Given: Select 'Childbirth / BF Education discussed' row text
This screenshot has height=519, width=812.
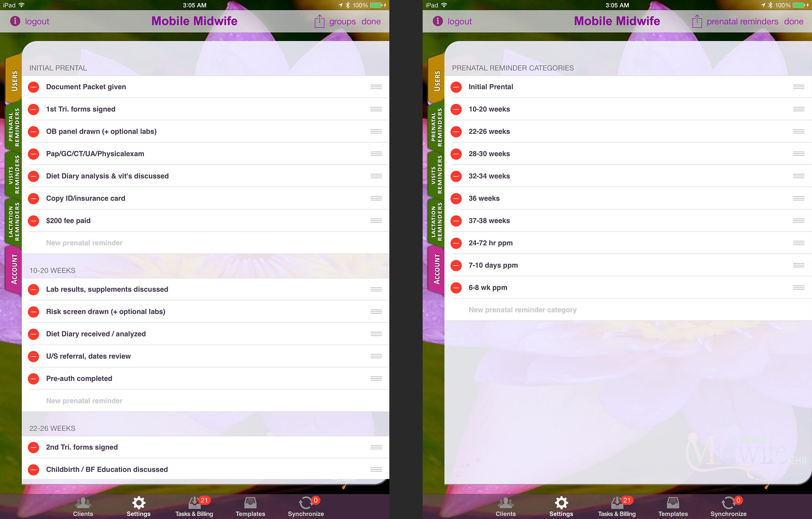Looking at the screenshot, I should pyautogui.click(x=107, y=469).
